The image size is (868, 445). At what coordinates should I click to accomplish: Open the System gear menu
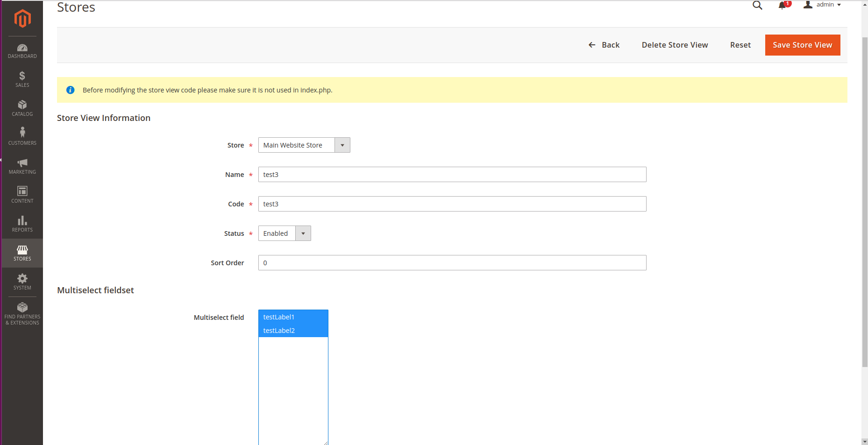[22, 282]
